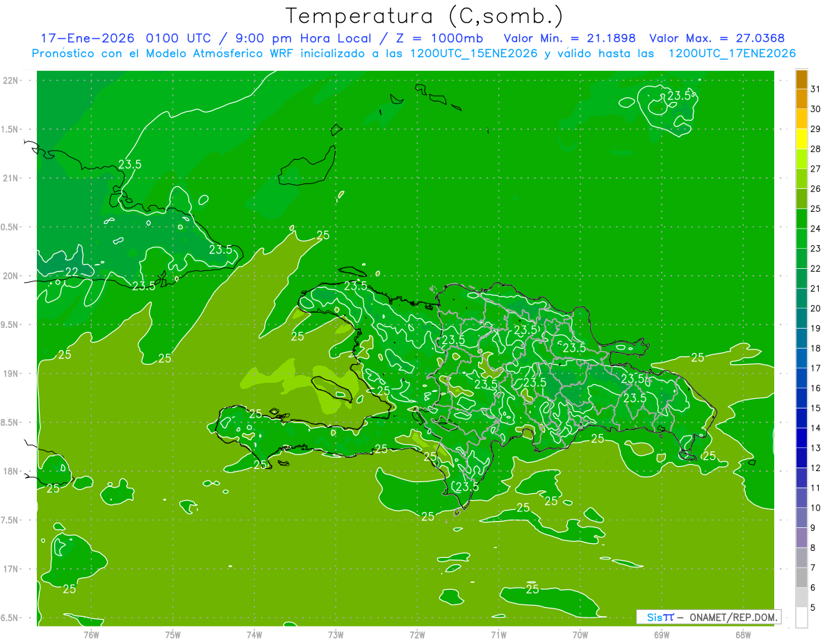Screen dimensions: 834x644
Task: Click the "8.5N" latitude axis label
Action: [10, 422]
